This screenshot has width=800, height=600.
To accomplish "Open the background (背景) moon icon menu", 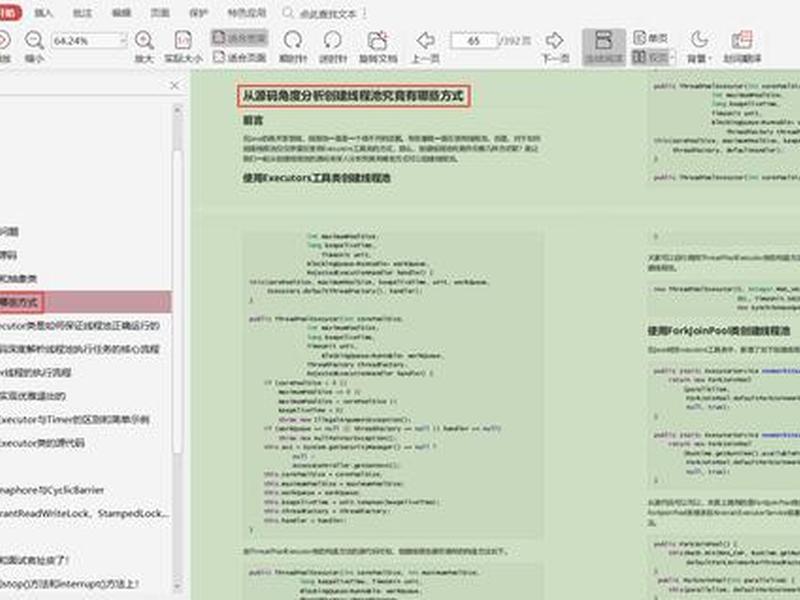I will click(699, 46).
